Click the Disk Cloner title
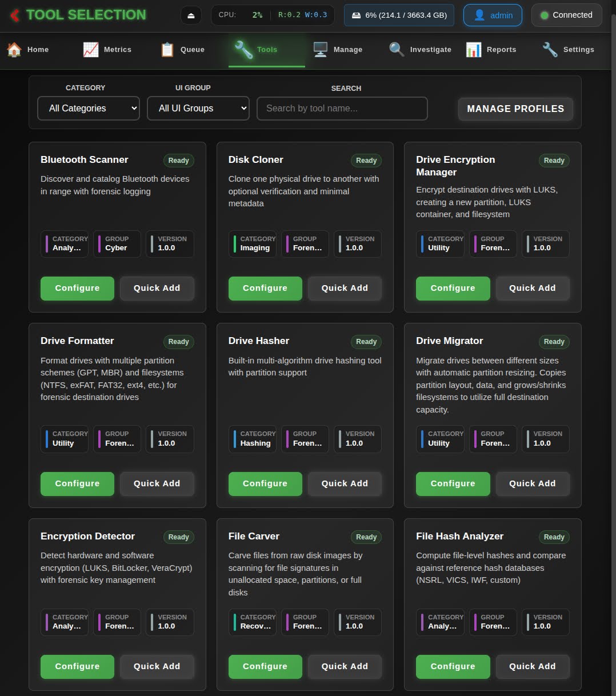The image size is (616, 696). pyautogui.click(x=256, y=159)
